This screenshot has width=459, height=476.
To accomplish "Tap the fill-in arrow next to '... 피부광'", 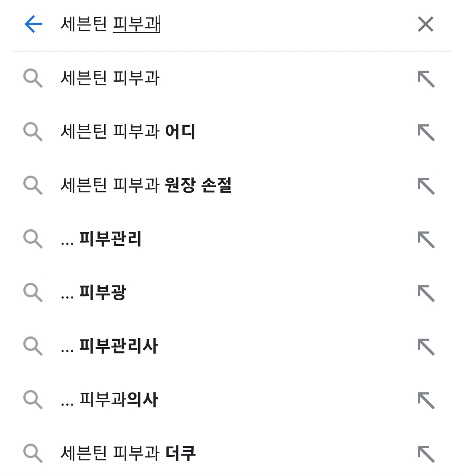I will pyautogui.click(x=426, y=293).
